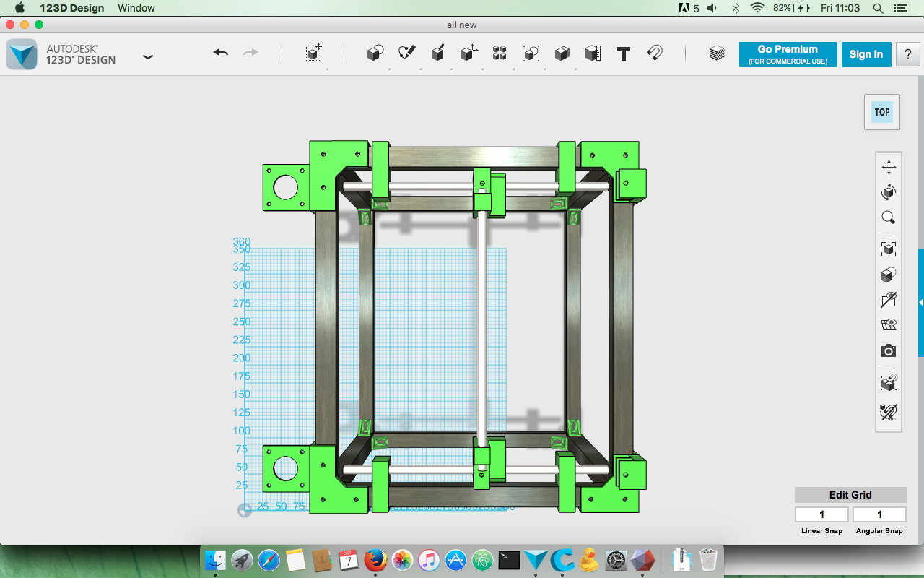924x578 pixels.
Task: Open the Window menu
Action: (136, 8)
